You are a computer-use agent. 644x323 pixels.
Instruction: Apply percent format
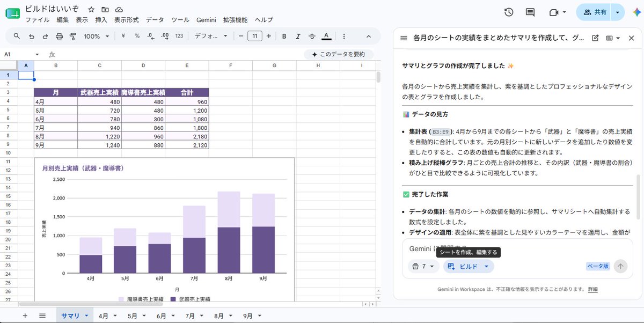tap(137, 36)
